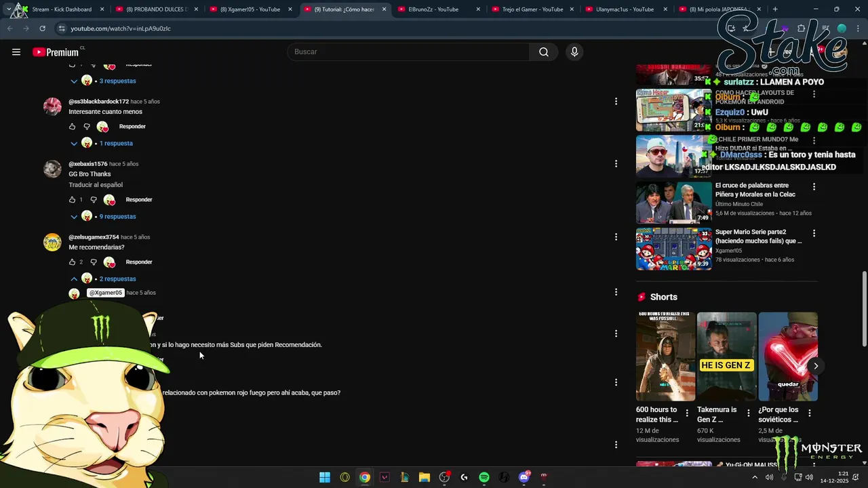The height and width of the screenshot is (488, 868).
Task: Open options for 600 hours short
Action: pyautogui.click(x=687, y=413)
